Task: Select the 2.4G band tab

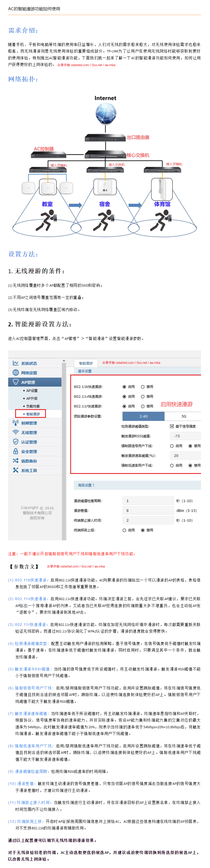Action: click(x=143, y=416)
